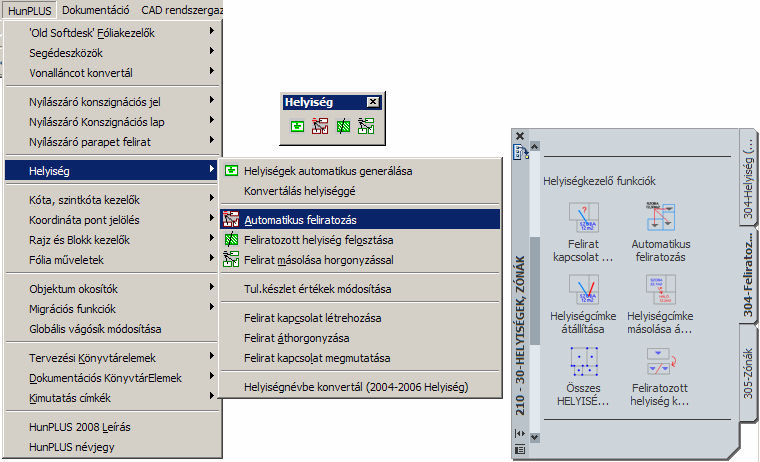Image resolution: width=760 pixels, height=462 pixels.
Task: Choose Felirat kapcsolat megmutatása
Action: coord(360,358)
